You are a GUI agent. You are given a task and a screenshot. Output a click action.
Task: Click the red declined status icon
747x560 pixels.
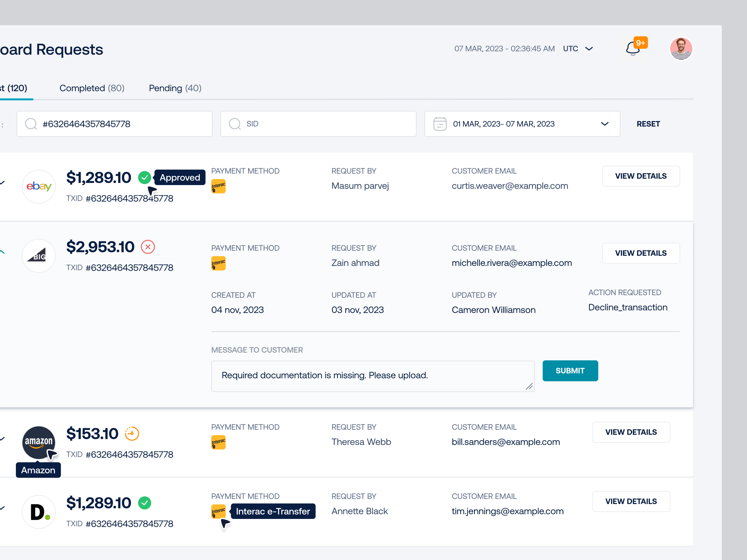click(x=148, y=246)
